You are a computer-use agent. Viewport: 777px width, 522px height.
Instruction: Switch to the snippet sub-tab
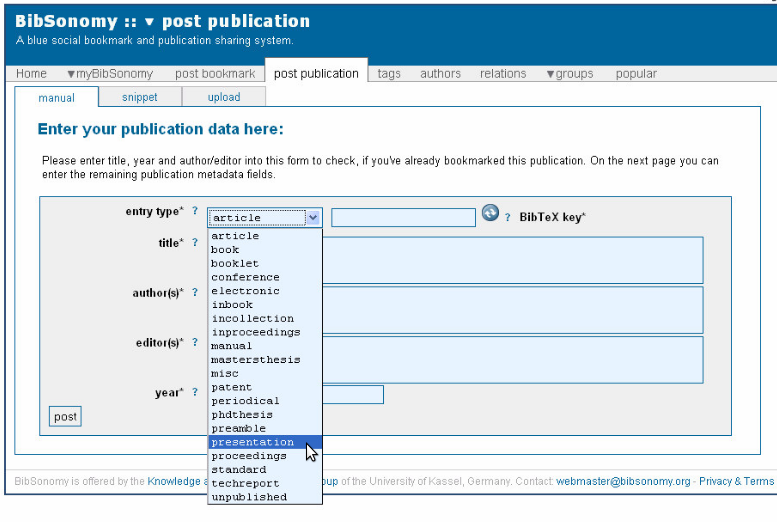pos(140,97)
